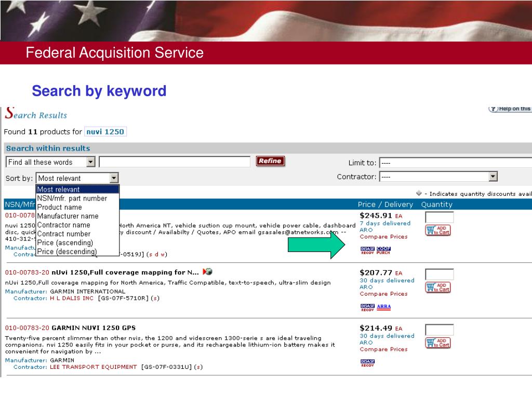Click Add to Cart for the $214.49 item
532x399 pixels.
437,343
